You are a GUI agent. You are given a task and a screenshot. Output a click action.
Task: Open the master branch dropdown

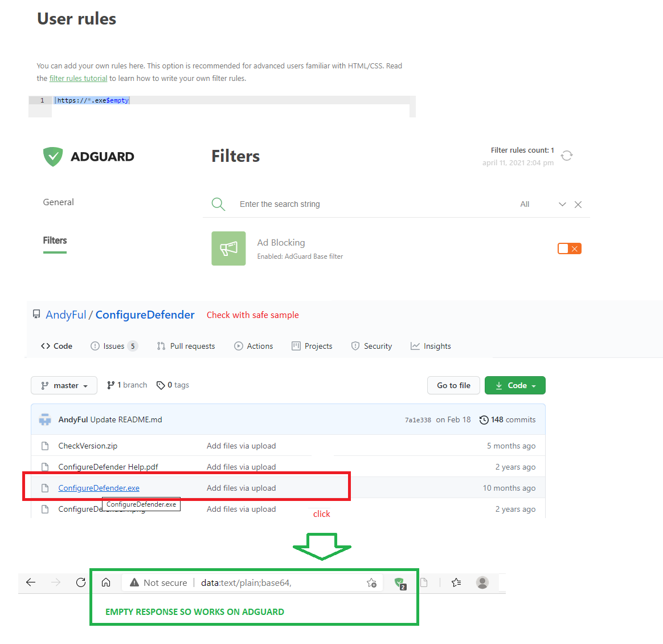coord(64,386)
